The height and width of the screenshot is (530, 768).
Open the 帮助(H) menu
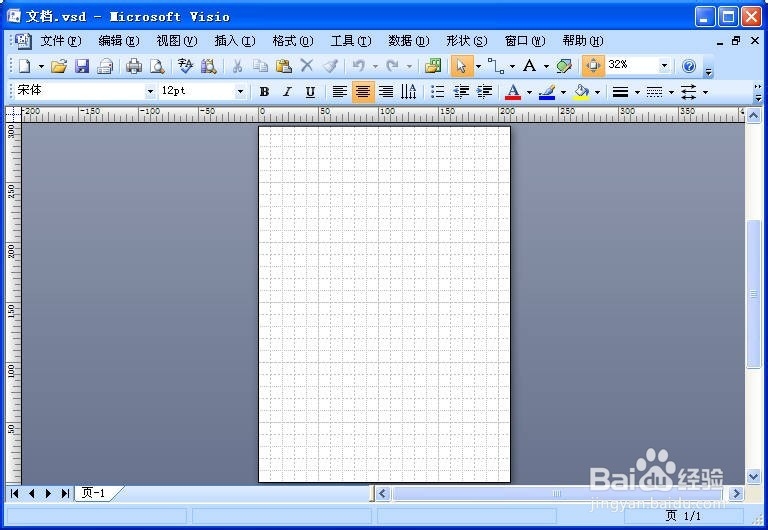(583, 41)
